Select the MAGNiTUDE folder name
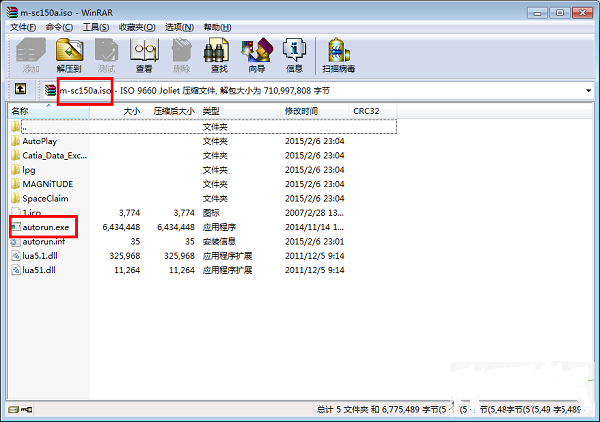The image size is (600, 422). [x=47, y=184]
